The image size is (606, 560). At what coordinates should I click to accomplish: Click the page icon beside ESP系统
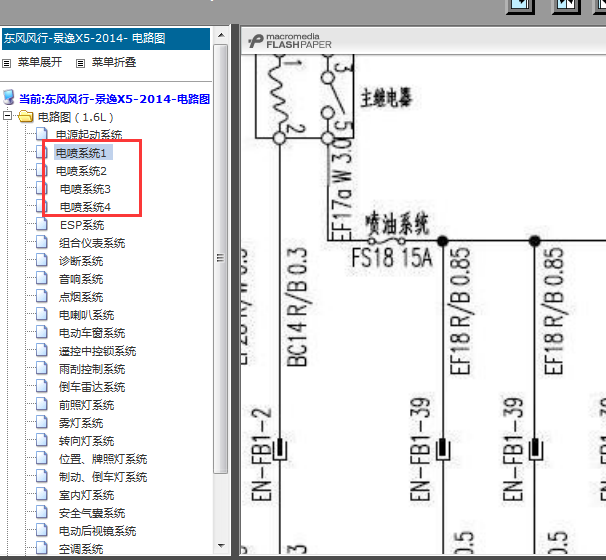click(42, 224)
